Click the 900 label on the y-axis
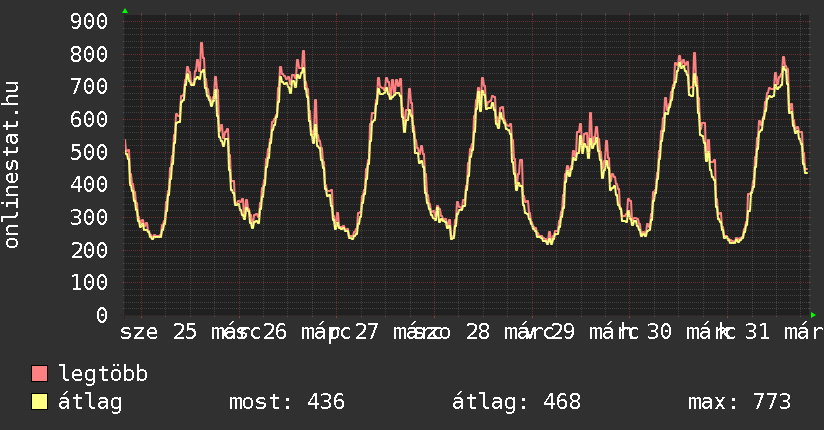 point(90,21)
